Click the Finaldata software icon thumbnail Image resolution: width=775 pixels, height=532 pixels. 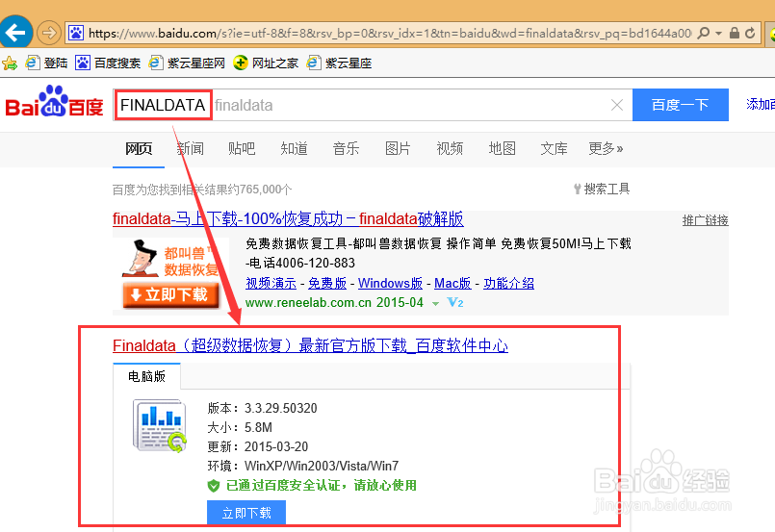160,425
